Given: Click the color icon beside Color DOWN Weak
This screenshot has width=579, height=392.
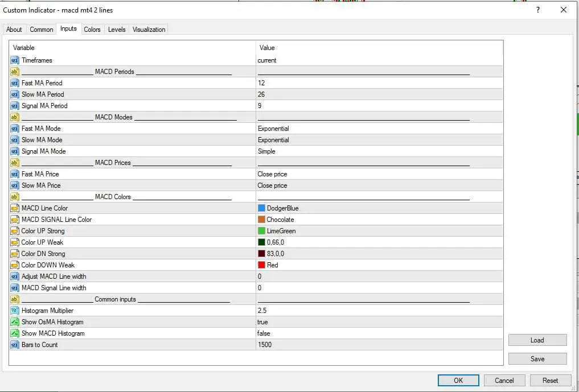Looking at the screenshot, I should point(14,265).
